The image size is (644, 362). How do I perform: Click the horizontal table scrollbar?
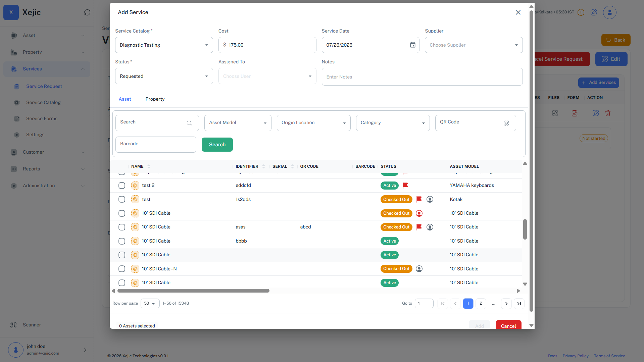tap(193, 291)
